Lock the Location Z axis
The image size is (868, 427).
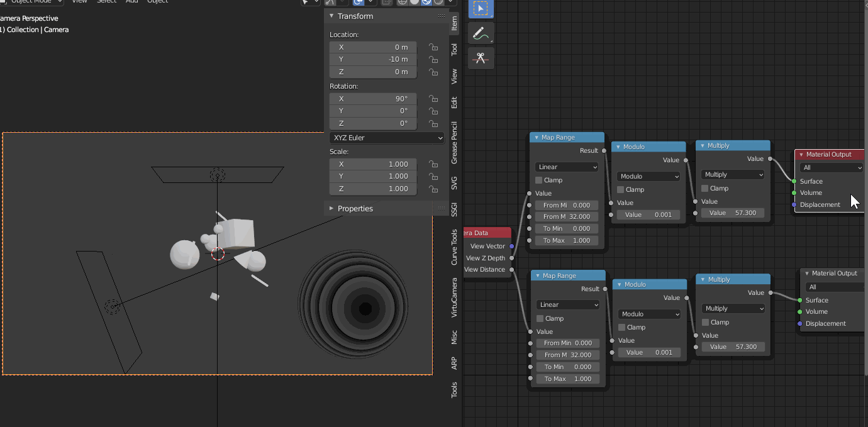click(x=433, y=72)
